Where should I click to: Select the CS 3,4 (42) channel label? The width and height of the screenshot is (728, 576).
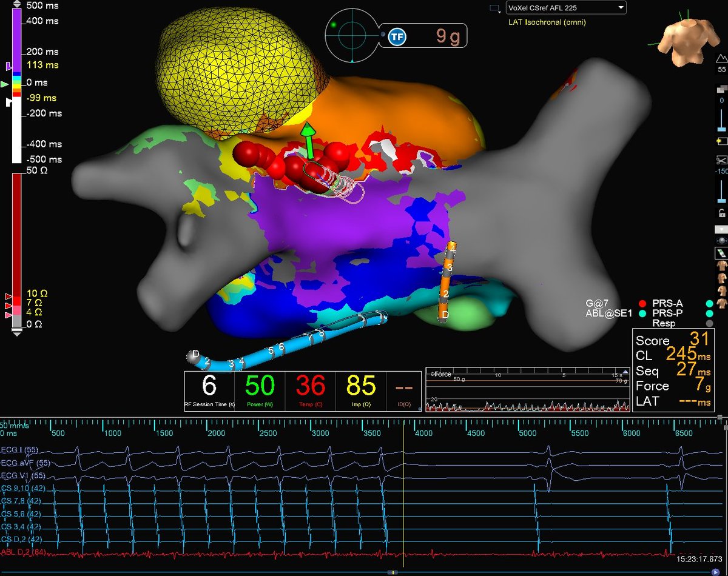pos(21,527)
